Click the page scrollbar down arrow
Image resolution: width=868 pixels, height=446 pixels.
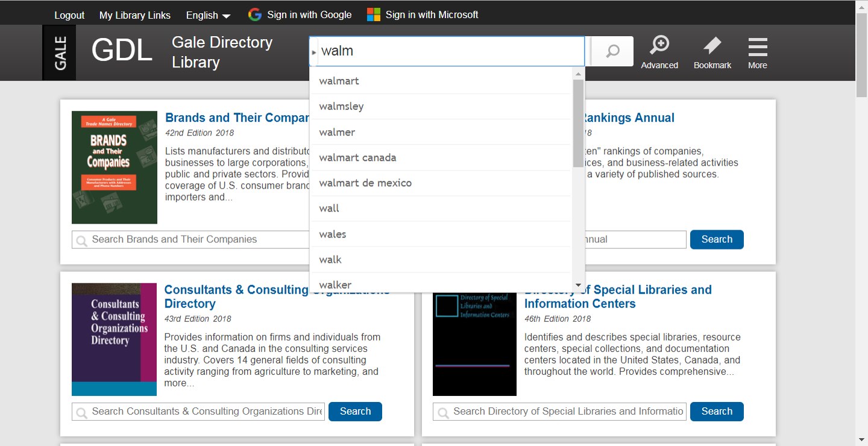coord(862,440)
